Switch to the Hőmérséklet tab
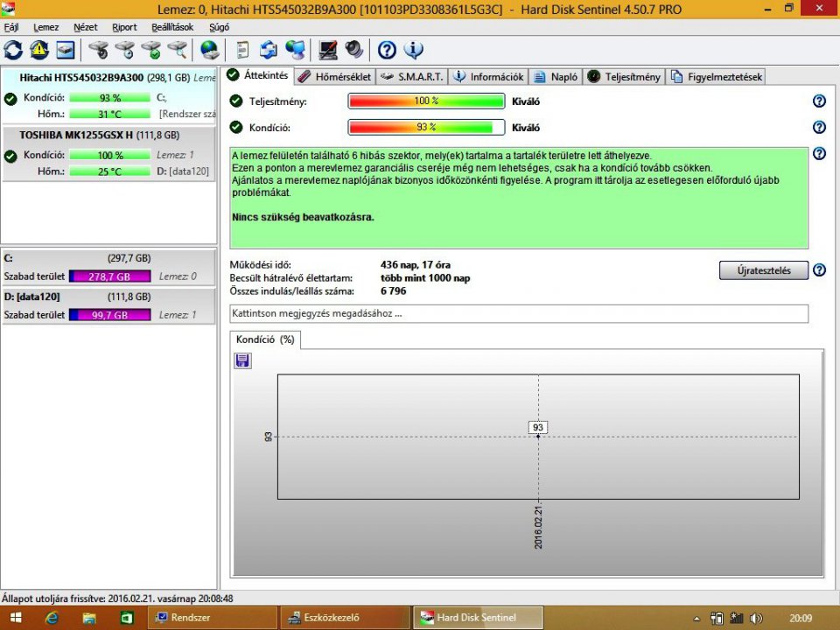The image size is (840, 630). pos(335,77)
